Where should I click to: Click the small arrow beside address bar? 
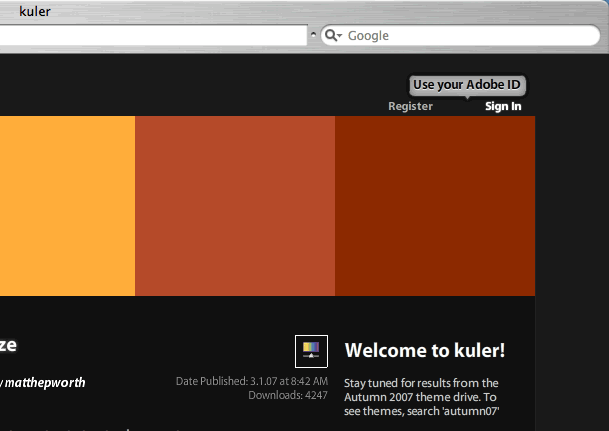(x=313, y=35)
